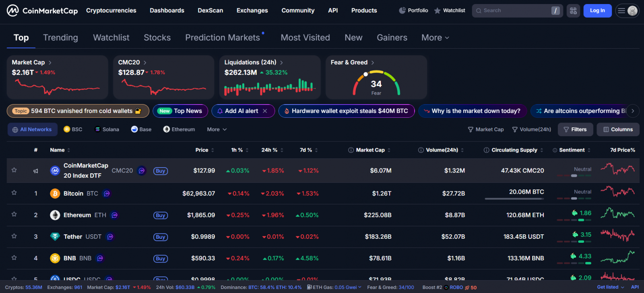The width and height of the screenshot is (644, 293).
Task: Open the Cryptocurrencies menu
Action: coord(111,10)
